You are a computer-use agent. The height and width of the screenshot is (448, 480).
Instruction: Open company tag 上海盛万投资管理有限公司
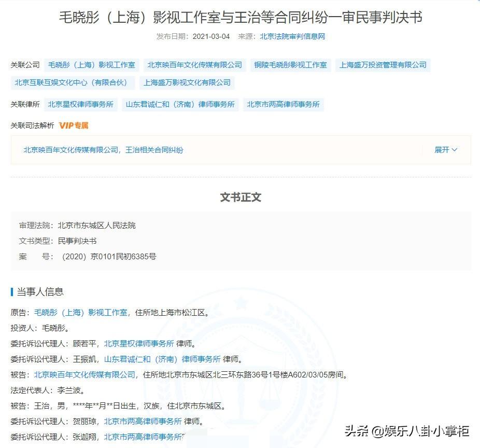(x=383, y=65)
